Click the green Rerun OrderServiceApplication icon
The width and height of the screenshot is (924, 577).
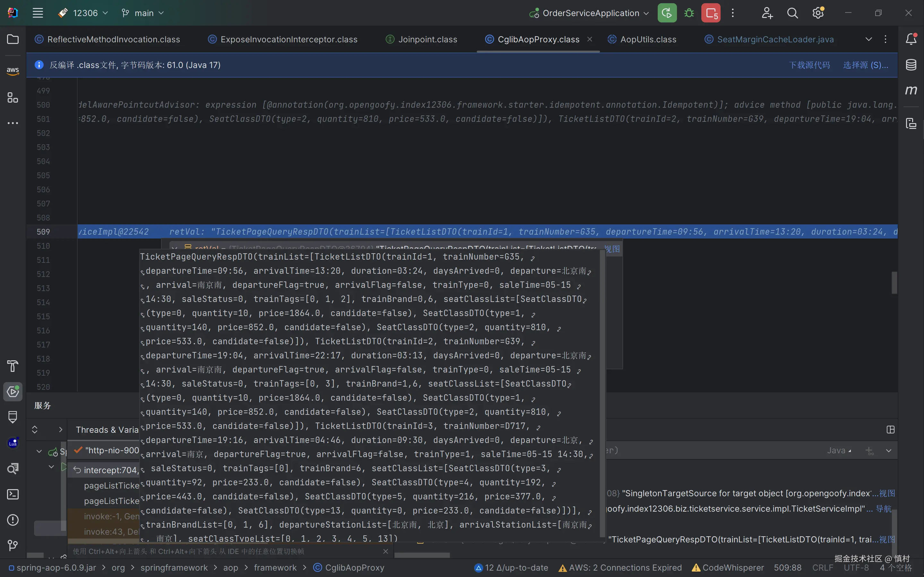667,13
